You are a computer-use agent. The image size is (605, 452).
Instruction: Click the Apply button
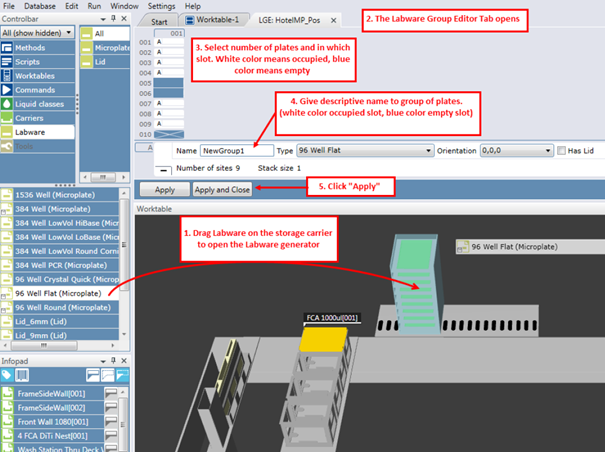[x=164, y=189]
